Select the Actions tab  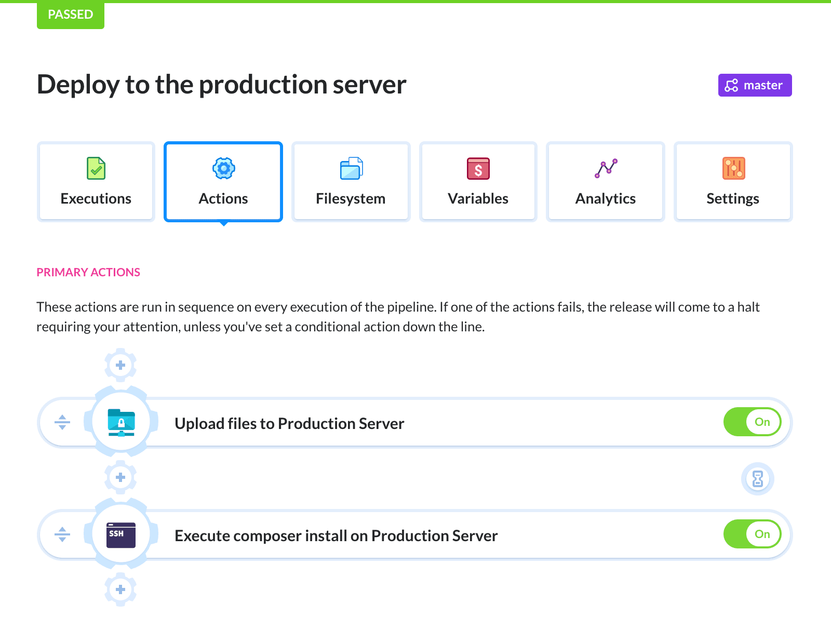(223, 182)
